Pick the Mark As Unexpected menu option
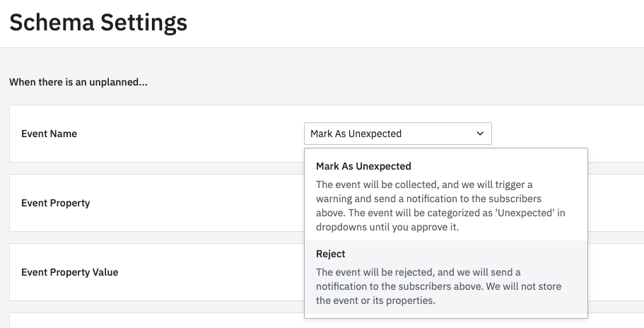 (445, 193)
